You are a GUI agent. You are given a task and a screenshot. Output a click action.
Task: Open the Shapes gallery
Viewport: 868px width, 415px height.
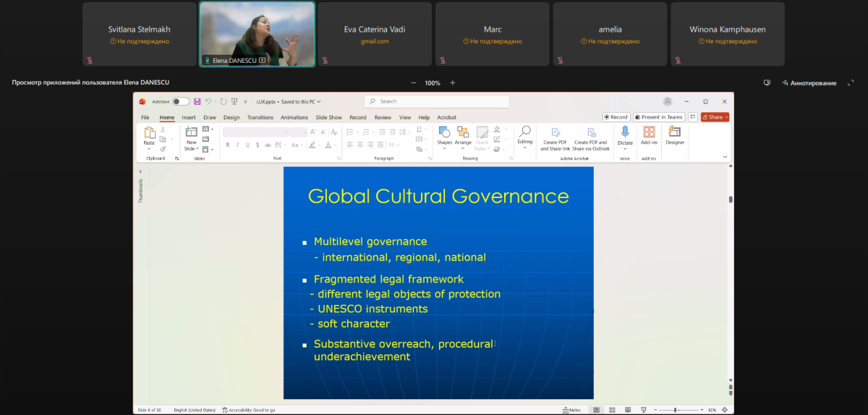[x=444, y=132]
